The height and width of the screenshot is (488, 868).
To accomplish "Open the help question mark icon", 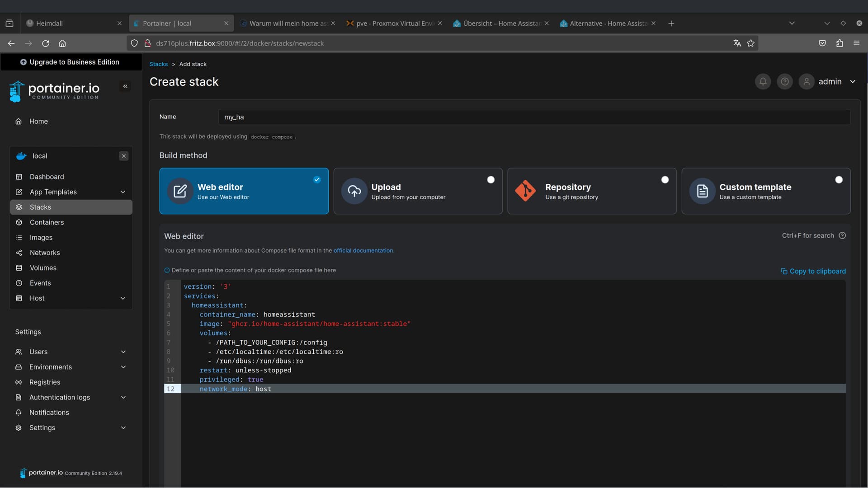I will coord(785,82).
